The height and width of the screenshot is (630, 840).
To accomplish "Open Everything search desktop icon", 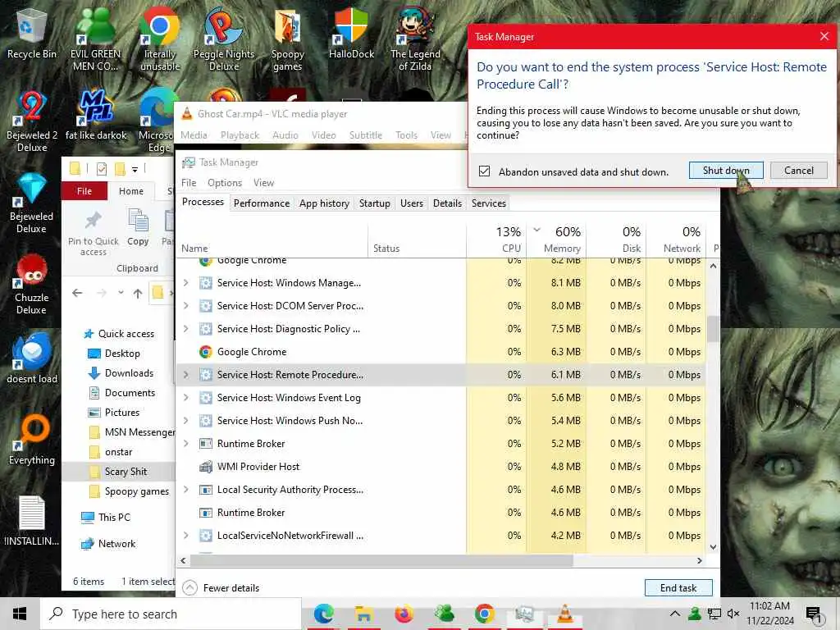I will 32,440.
